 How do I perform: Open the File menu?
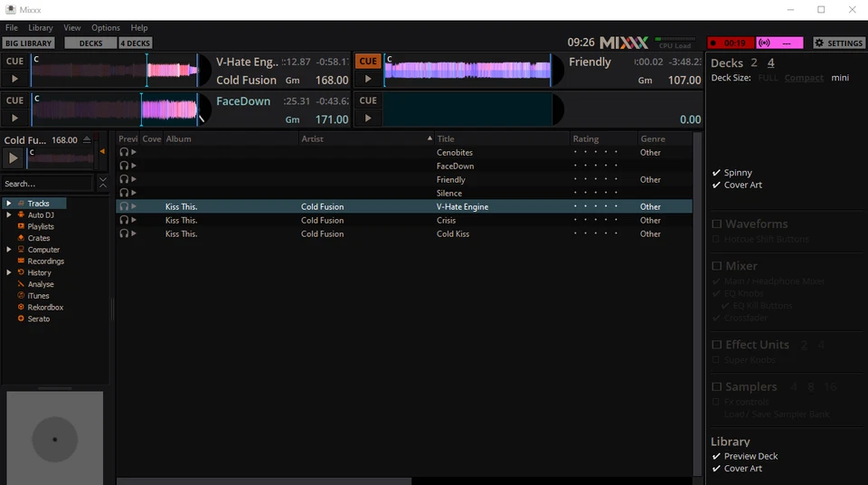pyautogui.click(x=12, y=28)
